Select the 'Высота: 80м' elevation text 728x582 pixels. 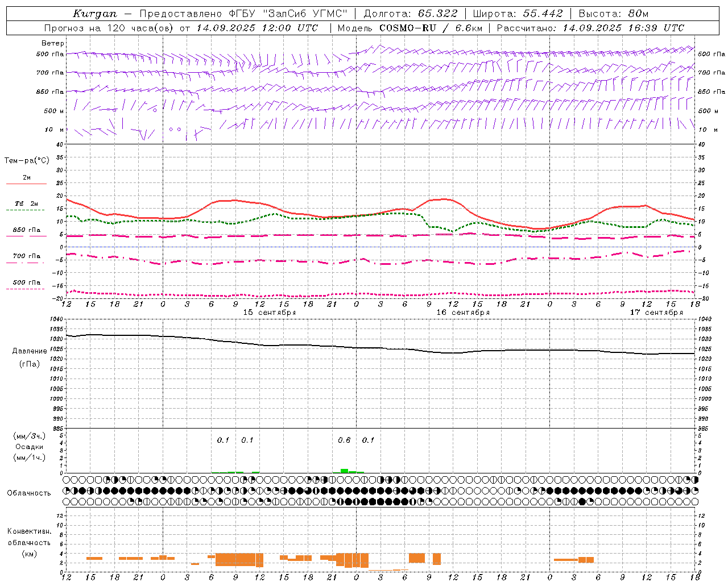(613, 14)
